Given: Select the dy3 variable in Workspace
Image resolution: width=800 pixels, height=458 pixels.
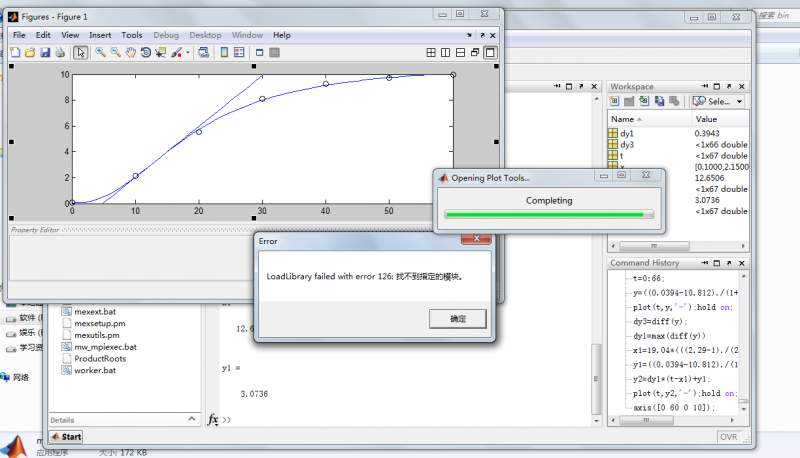Looking at the screenshot, I should 627,145.
